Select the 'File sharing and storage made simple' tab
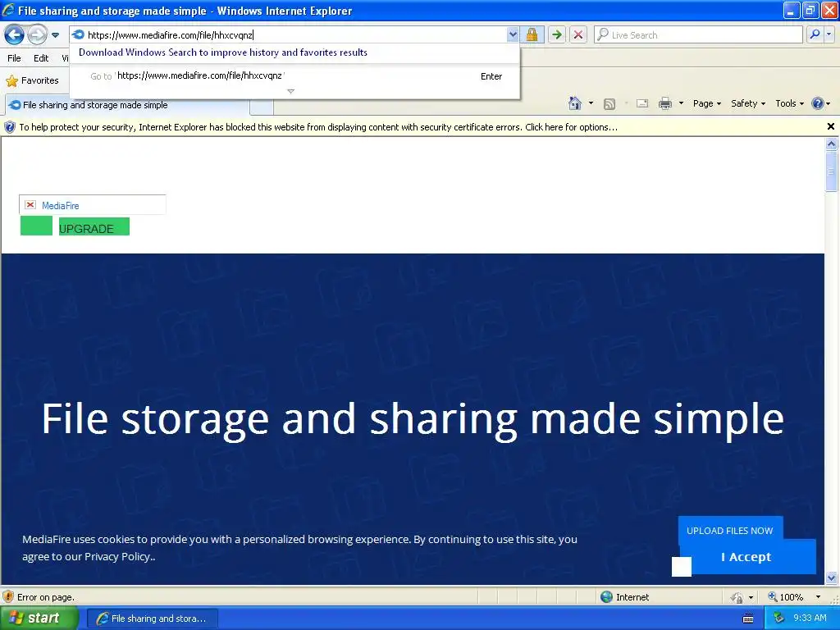Image resolution: width=840 pixels, height=630 pixels. (x=127, y=105)
